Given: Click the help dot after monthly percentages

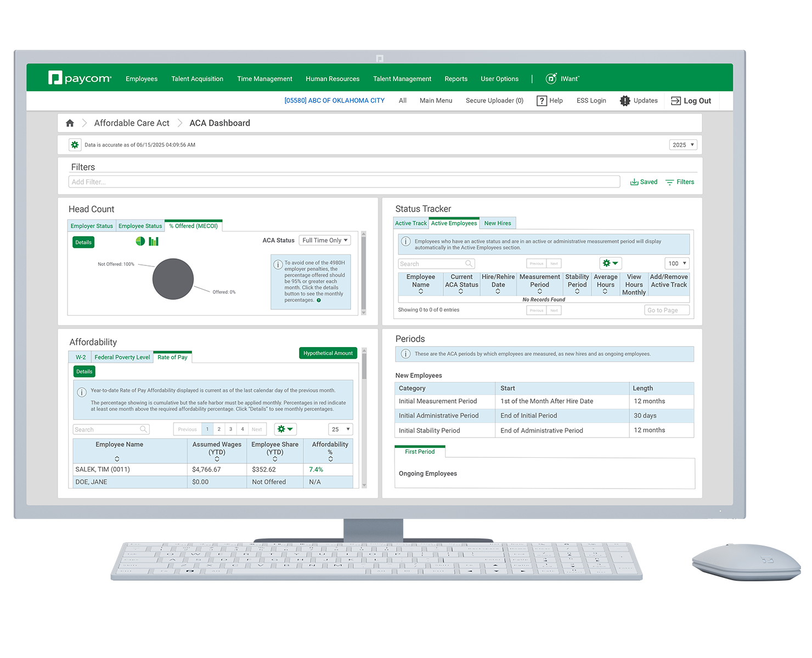Looking at the screenshot, I should pos(319,300).
